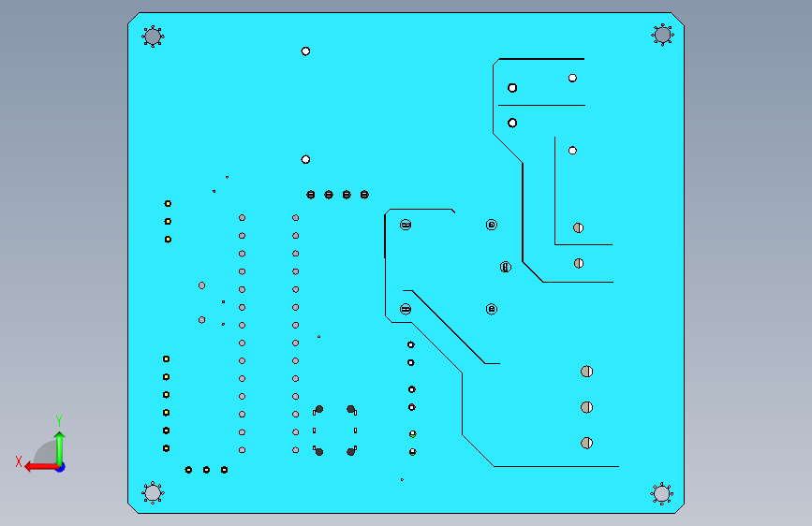Click the red X label of the triad
Screen dimensions: 812x526
click(x=19, y=461)
